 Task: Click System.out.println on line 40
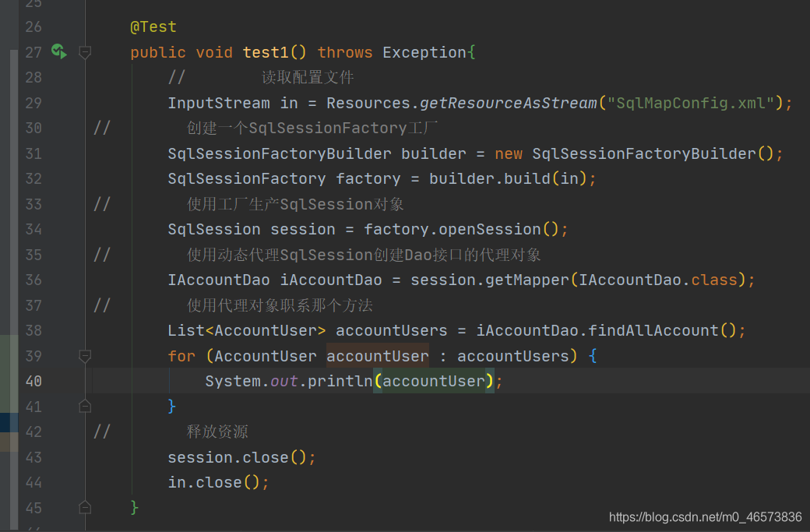click(289, 381)
